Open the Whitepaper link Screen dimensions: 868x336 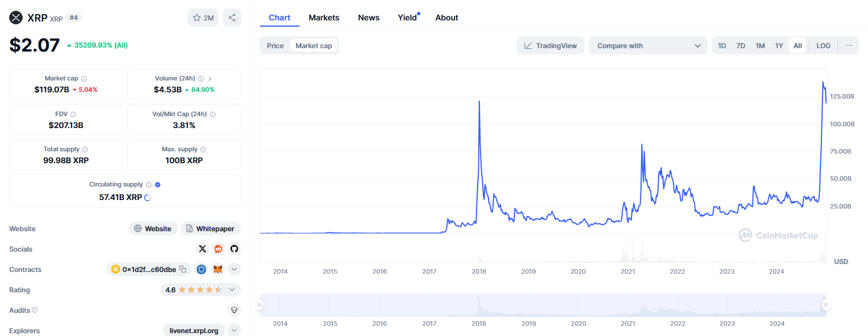point(211,228)
